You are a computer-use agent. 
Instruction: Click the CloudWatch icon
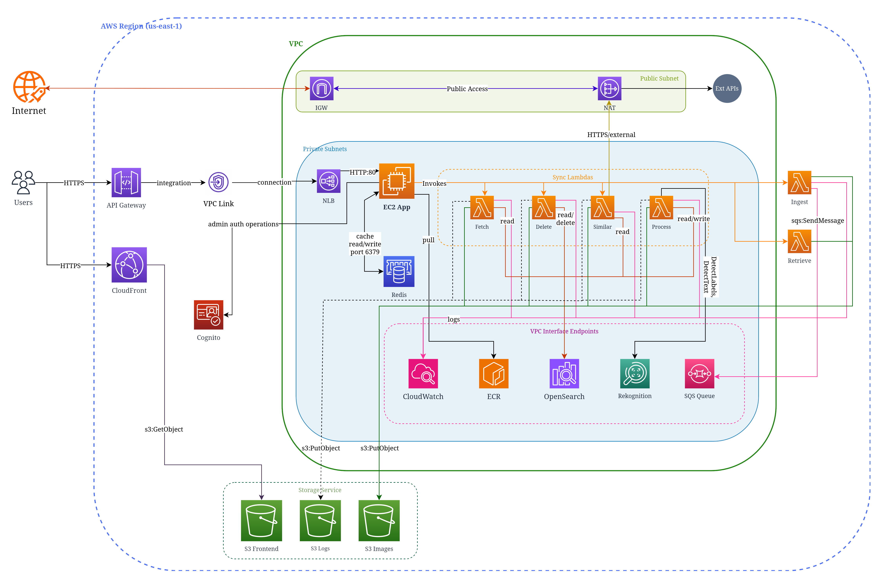pos(423,374)
